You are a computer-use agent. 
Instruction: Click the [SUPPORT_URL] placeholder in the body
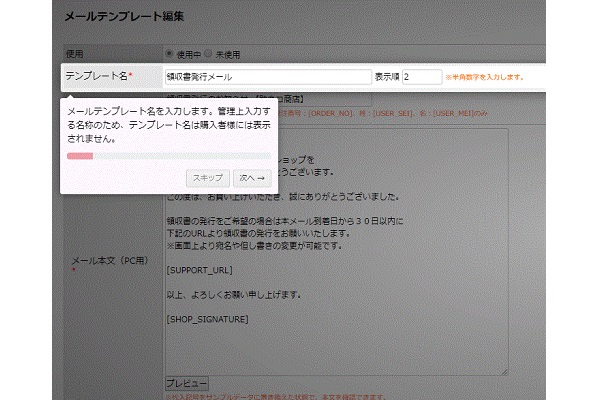(199, 271)
